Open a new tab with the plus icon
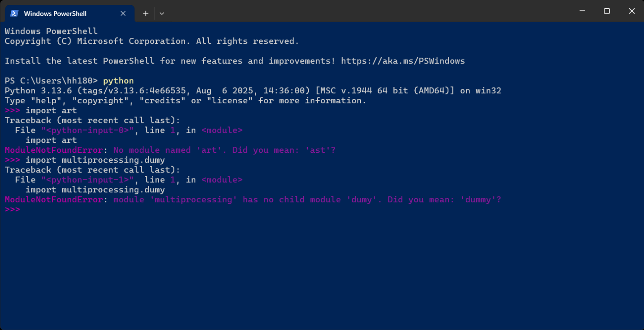Viewport: 644px width, 330px height. coord(146,13)
